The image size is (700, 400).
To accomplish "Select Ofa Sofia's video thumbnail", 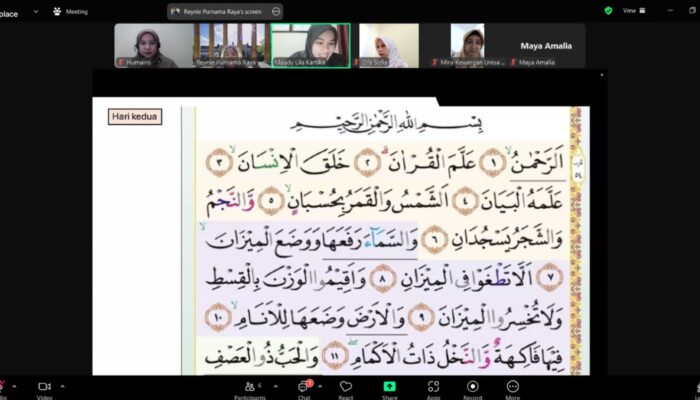I will 389,46.
